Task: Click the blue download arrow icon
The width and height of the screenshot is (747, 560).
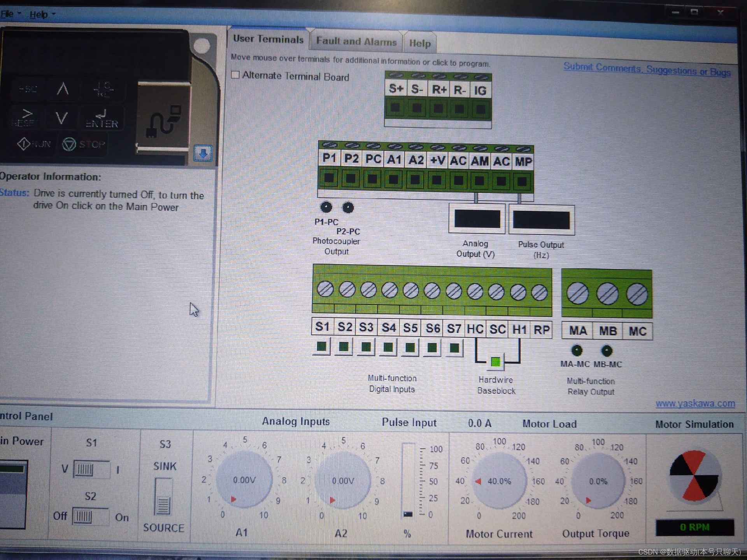Action: click(x=203, y=153)
